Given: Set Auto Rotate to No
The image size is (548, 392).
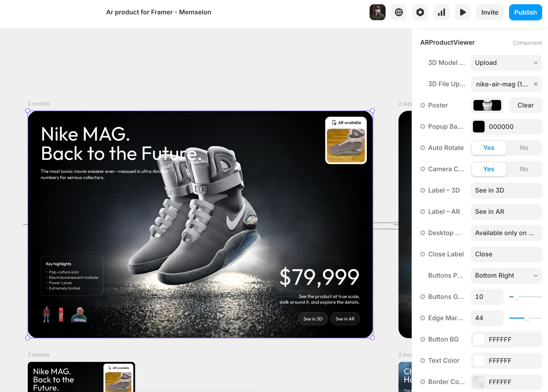Looking at the screenshot, I should 524,148.
